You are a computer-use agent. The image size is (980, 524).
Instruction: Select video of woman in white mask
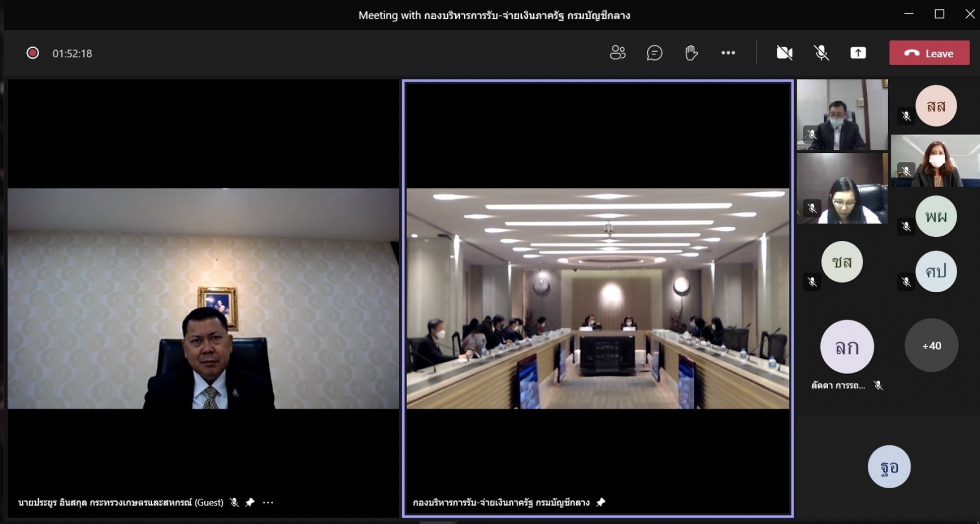935,161
